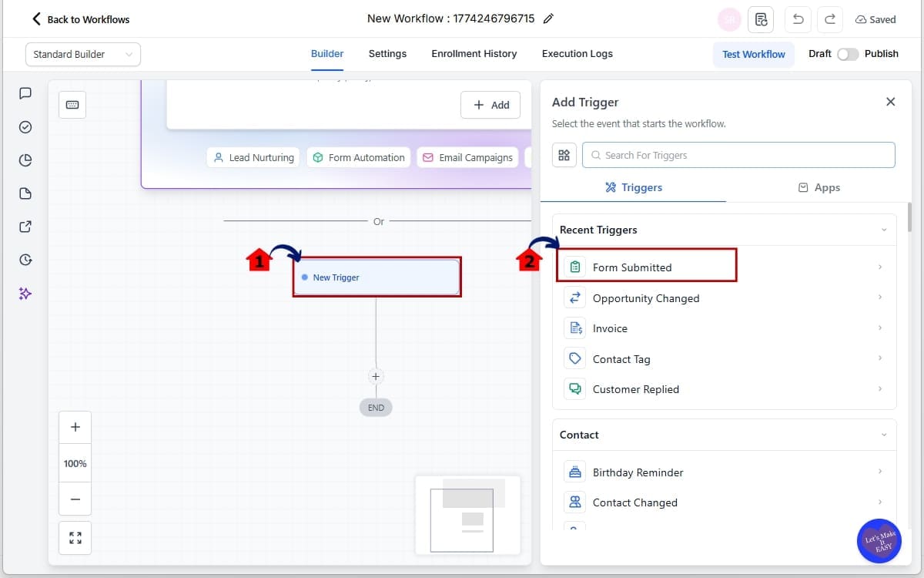Go Back to Workflows
The width and height of the screenshot is (924, 578).
(81, 18)
